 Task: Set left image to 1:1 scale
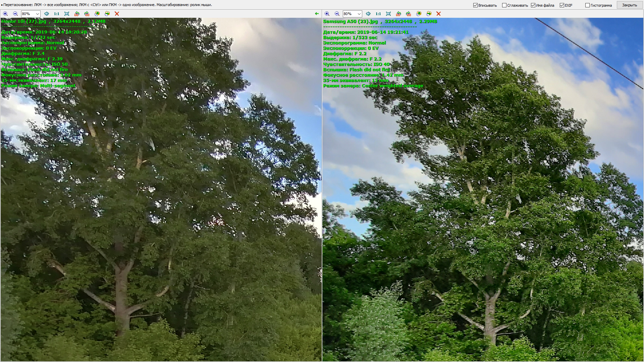click(x=56, y=14)
